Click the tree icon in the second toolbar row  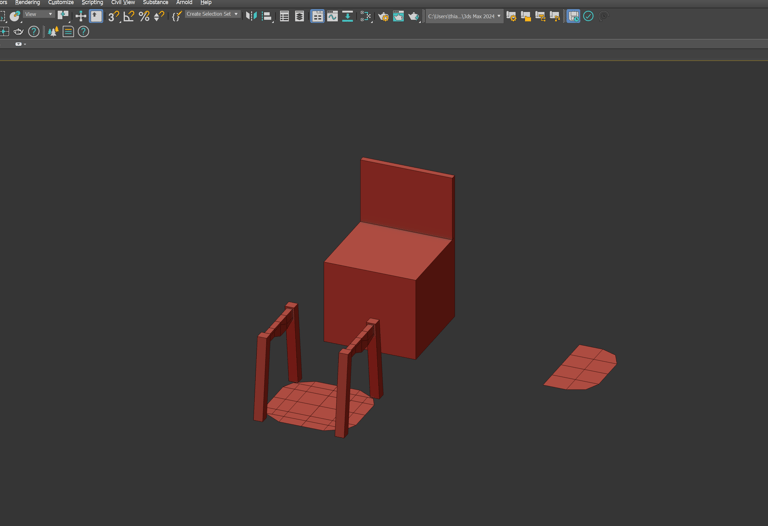click(x=53, y=31)
